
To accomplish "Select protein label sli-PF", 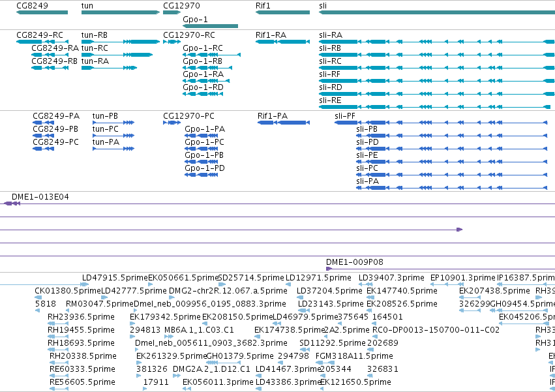I will pos(345,116).
